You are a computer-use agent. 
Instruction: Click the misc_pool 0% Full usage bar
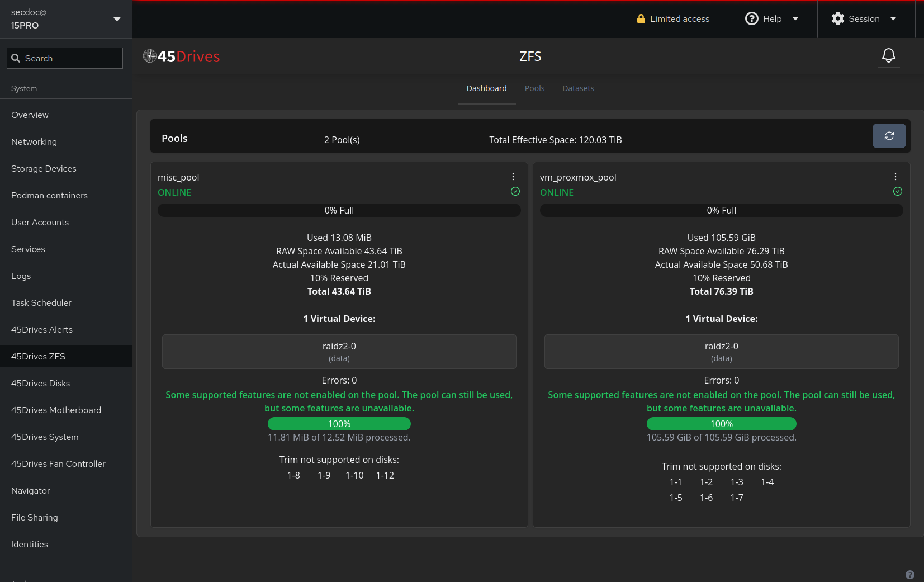point(339,210)
